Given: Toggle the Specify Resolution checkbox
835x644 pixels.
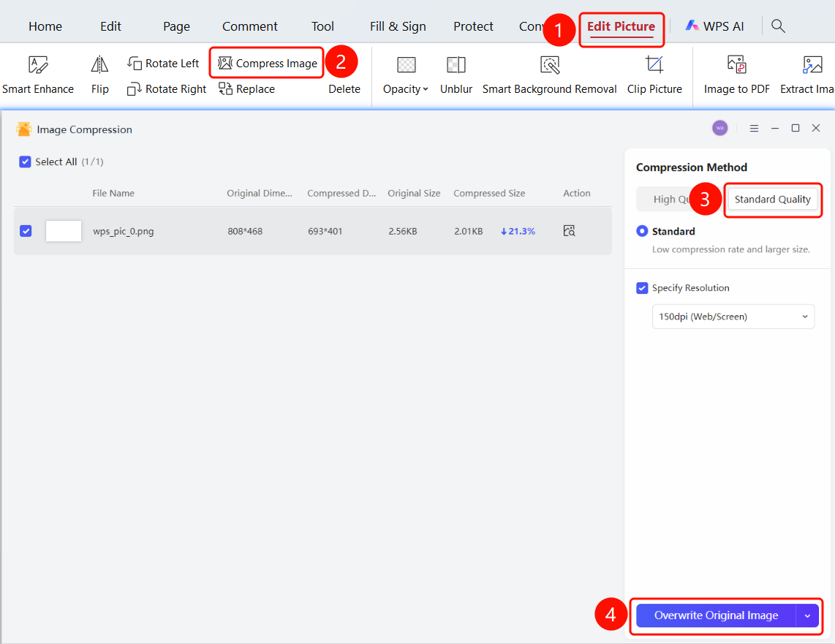Looking at the screenshot, I should click(642, 288).
